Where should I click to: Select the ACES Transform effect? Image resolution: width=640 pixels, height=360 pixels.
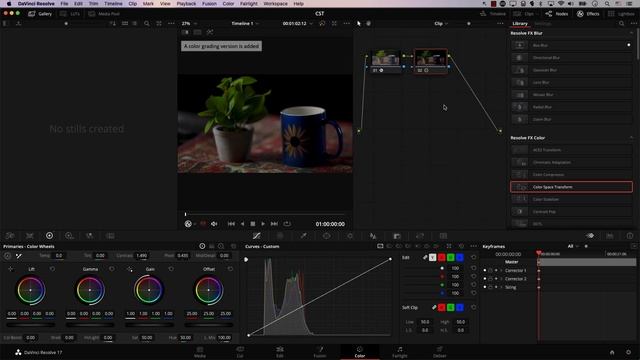[571, 150]
